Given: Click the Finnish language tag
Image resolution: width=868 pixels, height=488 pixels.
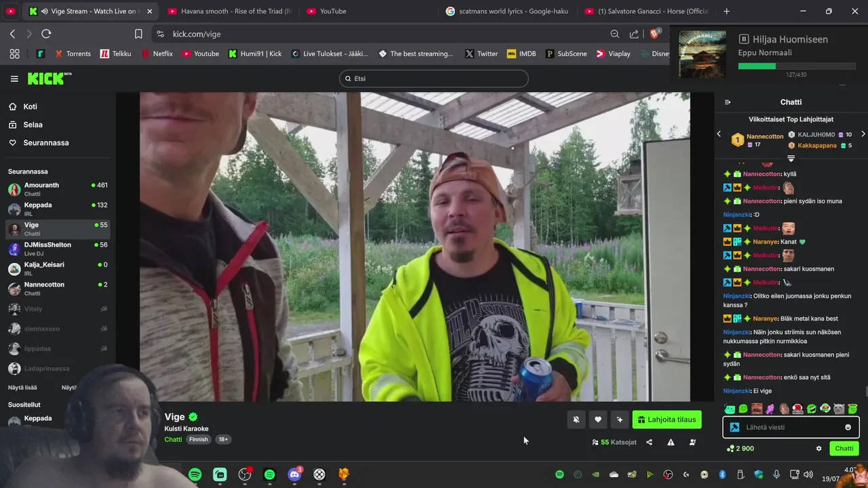Looking at the screenshot, I should [x=199, y=439].
